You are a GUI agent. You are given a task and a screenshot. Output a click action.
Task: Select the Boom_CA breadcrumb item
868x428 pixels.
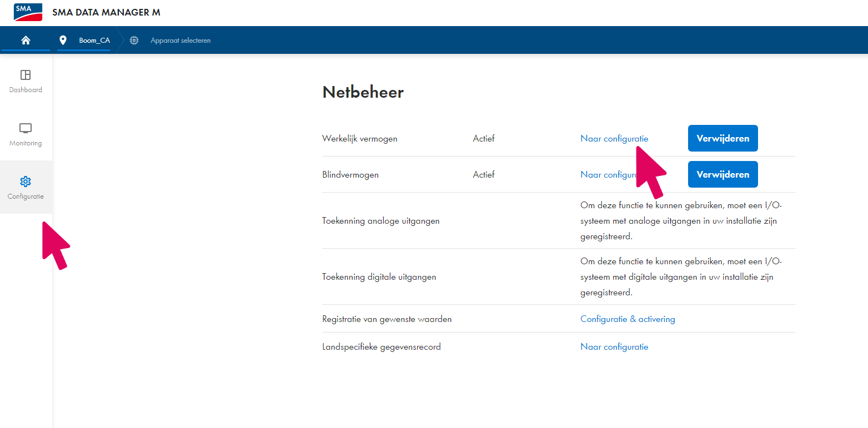click(94, 41)
